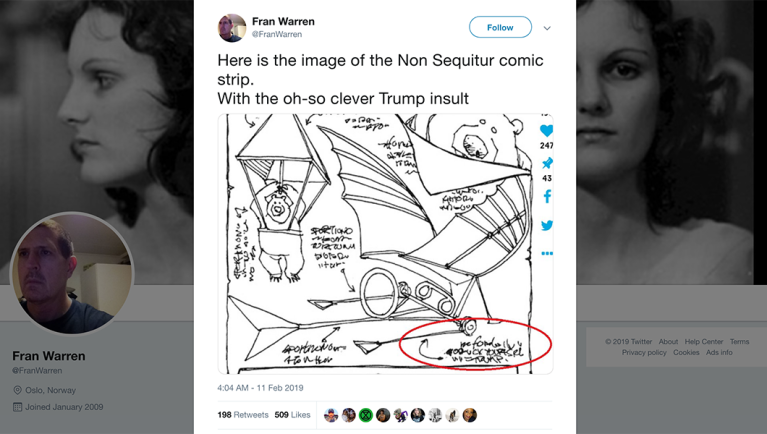Expand the tweet options chevron next to Follow
767x434 pixels.
click(x=547, y=28)
